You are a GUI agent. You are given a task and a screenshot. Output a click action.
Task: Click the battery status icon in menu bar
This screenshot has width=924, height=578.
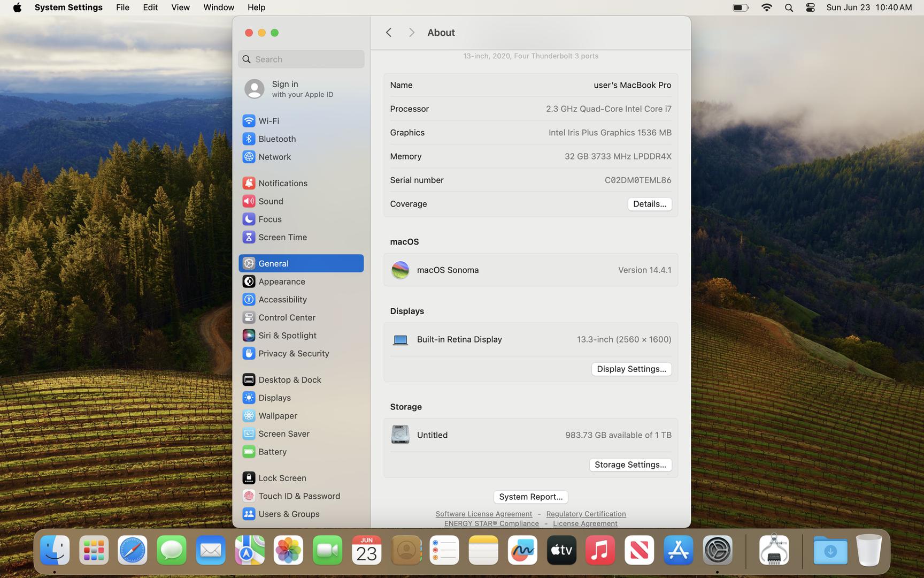point(741,7)
